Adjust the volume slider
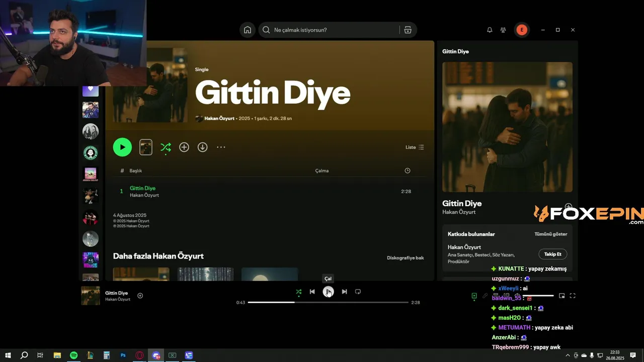Screen dimensions: 644x362 pyautogui.click(x=538, y=296)
